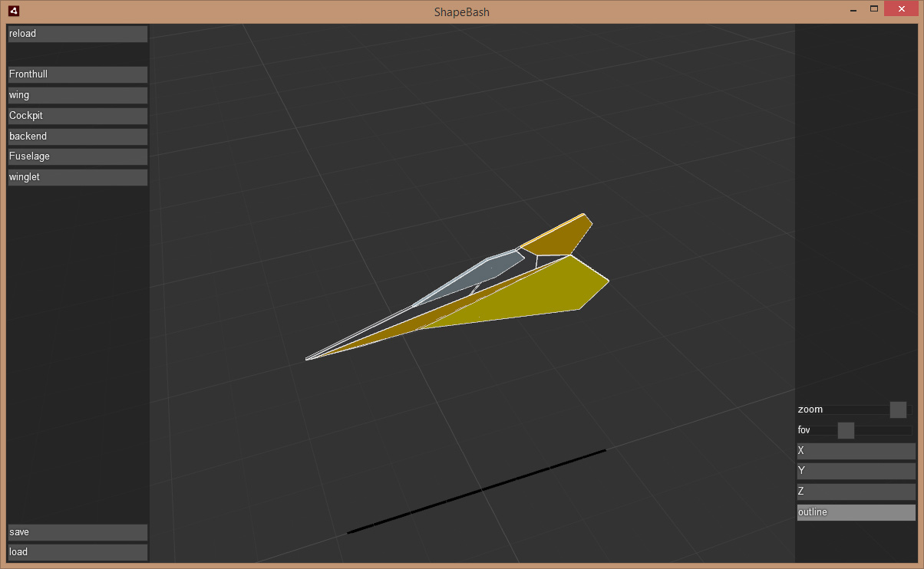Pick the Cockpit part button
This screenshot has width=924, height=569.
coord(77,116)
